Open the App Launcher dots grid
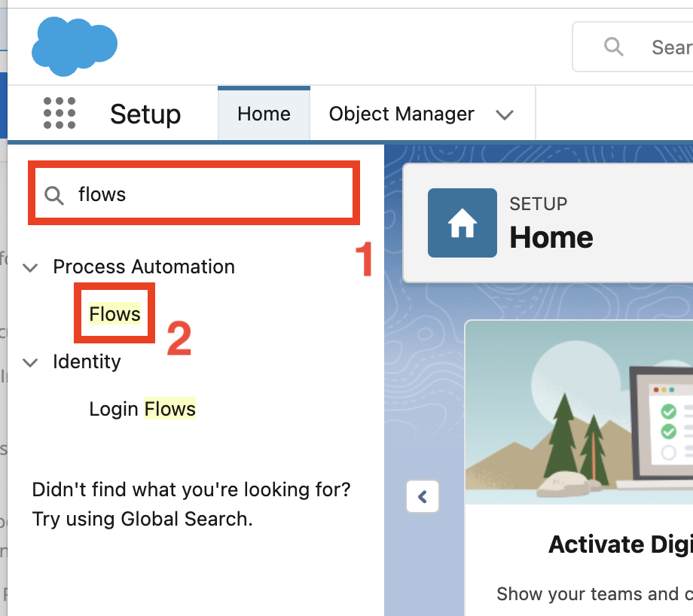This screenshot has width=693, height=616. 60,113
